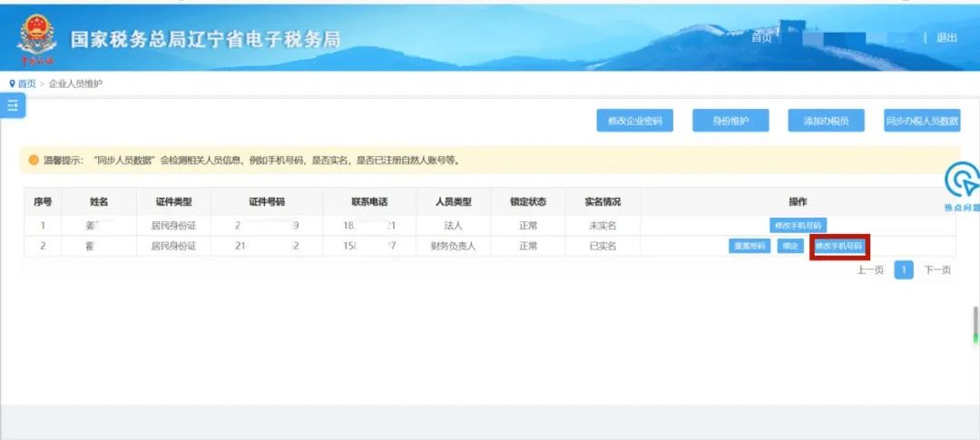Click 居民身份证 cell in the 法人 row
Screen dimensions: 980x440
[x=173, y=226]
